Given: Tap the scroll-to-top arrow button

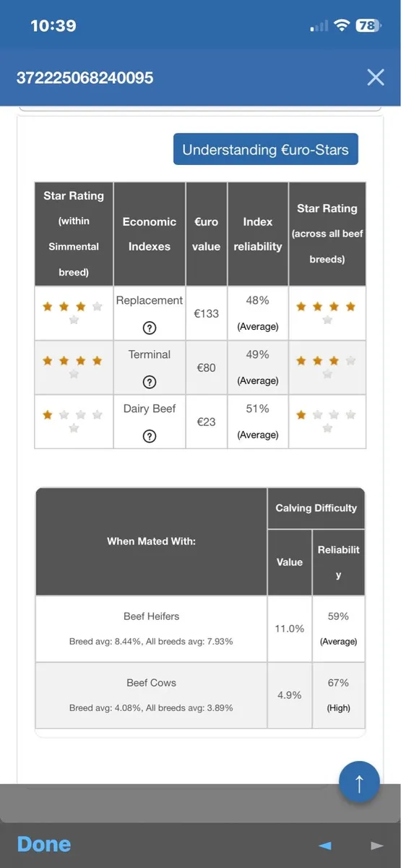Looking at the screenshot, I should (359, 781).
